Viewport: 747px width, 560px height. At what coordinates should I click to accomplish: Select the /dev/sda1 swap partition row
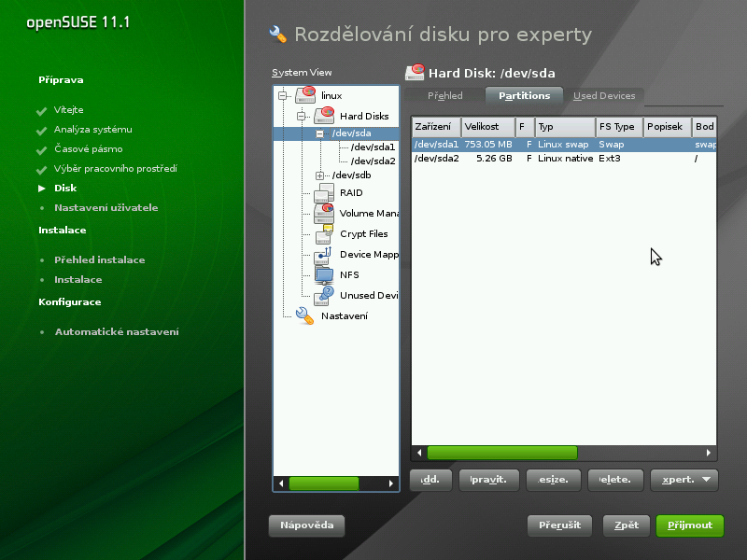click(564, 145)
